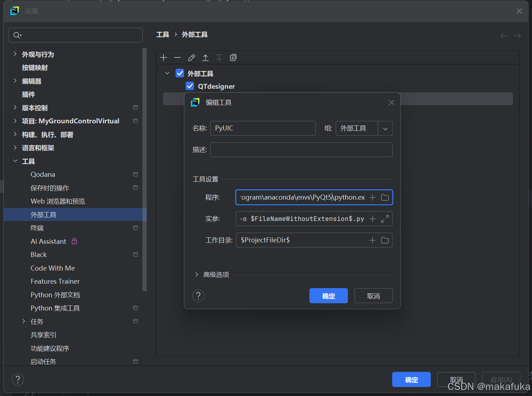Disable the QTdesigner tool checkbox

(x=190, y=86)
